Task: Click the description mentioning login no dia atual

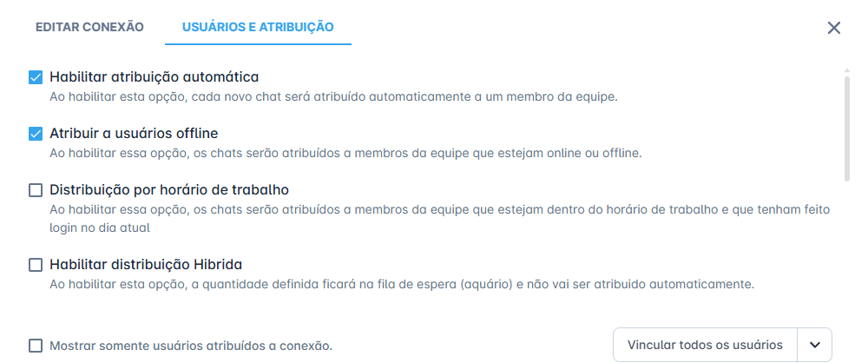Action: tap(440, 218)
